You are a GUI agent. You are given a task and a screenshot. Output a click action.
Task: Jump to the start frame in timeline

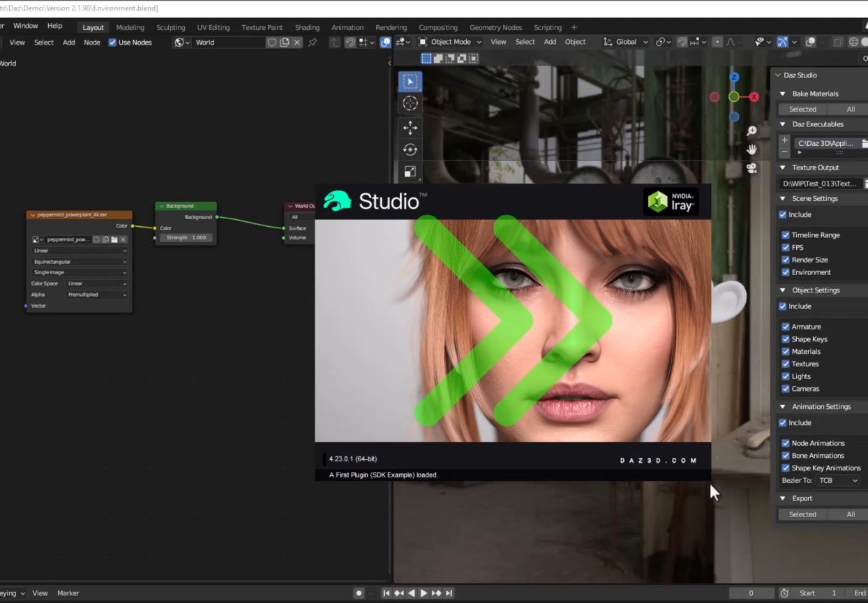coord(386,593)
